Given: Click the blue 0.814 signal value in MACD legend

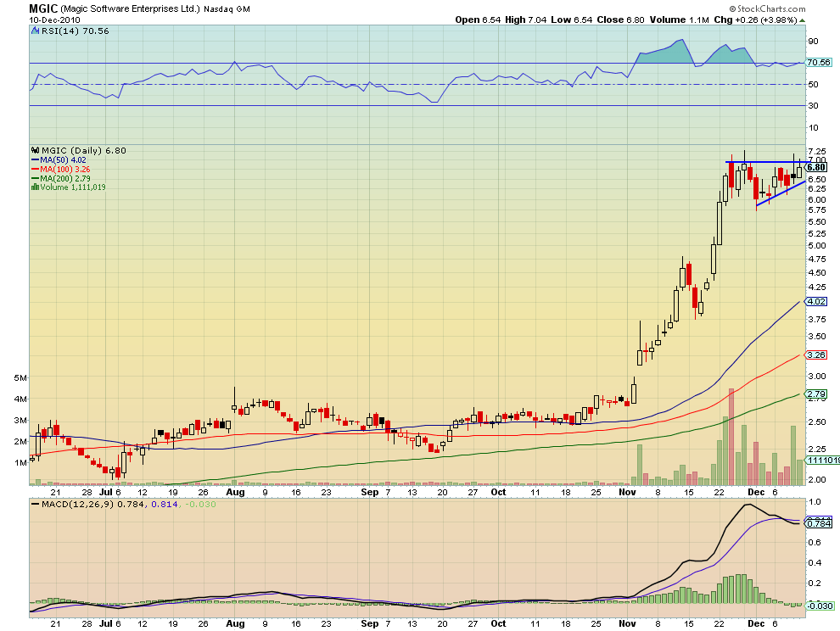Looking at the screenshot, I should (x=165, y=504).
